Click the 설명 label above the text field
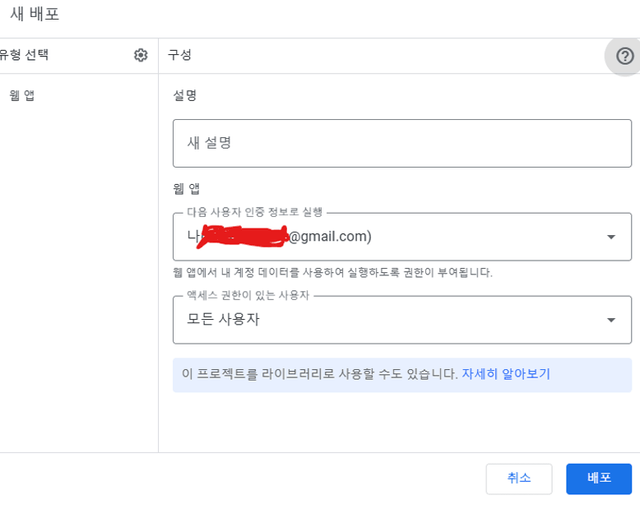640x508 pixels. point(185,96)
